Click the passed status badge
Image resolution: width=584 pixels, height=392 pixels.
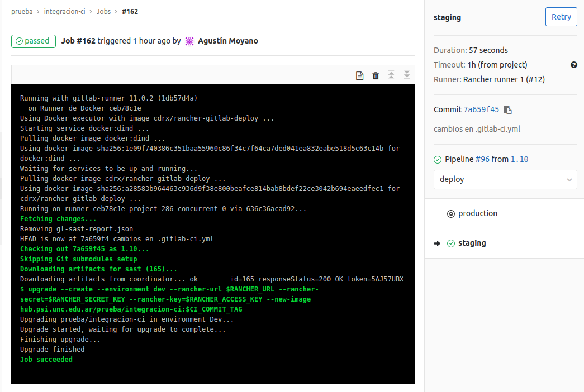click(34, 41)
